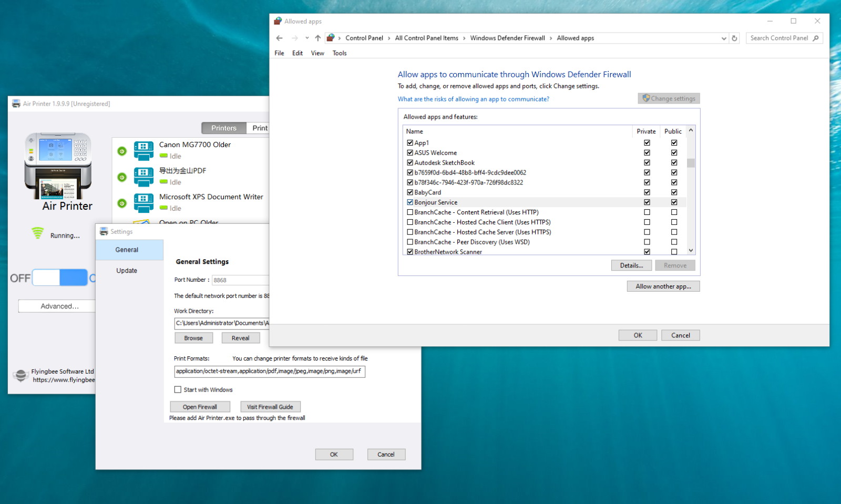
Task: Uncheck the Bonjour Service name checkbox
Action: tap(410, 202)
